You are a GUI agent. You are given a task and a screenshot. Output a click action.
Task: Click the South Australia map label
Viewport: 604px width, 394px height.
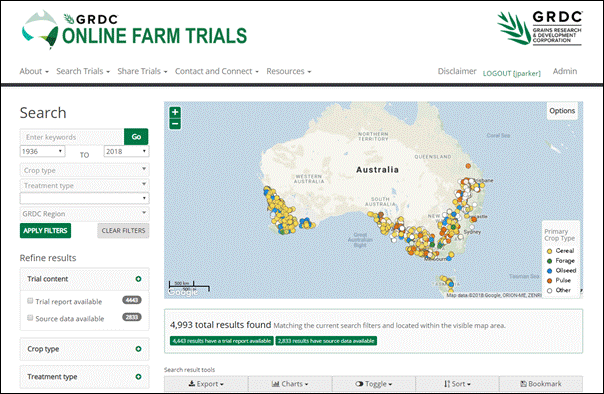[380, 201]
